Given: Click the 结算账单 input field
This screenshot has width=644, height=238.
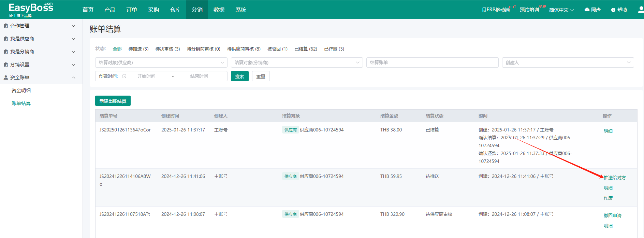Looking at the screenshot, I should [x=432, y=62].
